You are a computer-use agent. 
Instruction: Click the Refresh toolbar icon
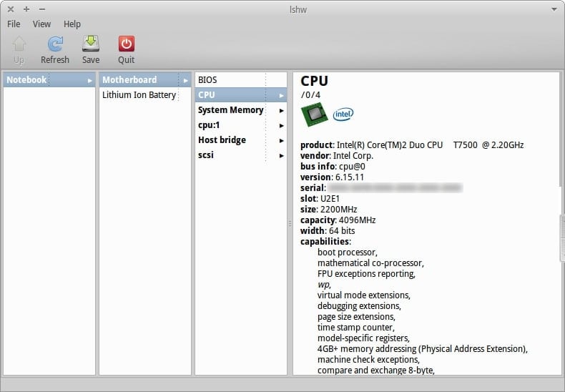click(55, 44)
